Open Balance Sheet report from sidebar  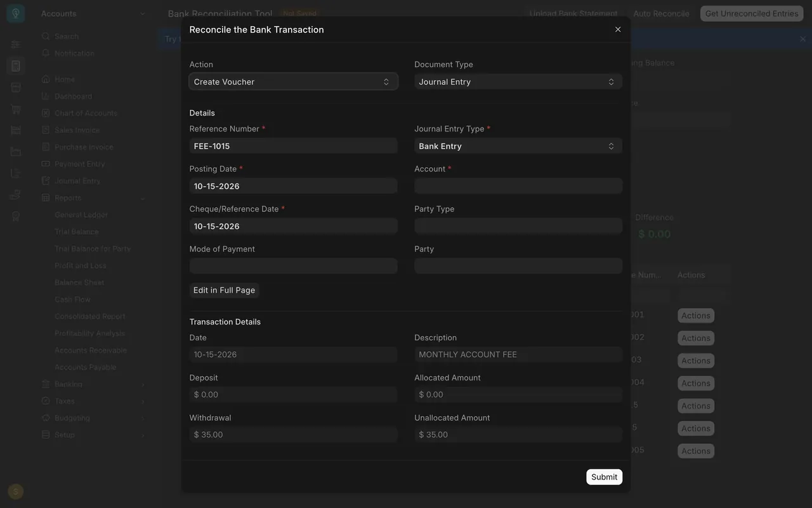point(79,283)
